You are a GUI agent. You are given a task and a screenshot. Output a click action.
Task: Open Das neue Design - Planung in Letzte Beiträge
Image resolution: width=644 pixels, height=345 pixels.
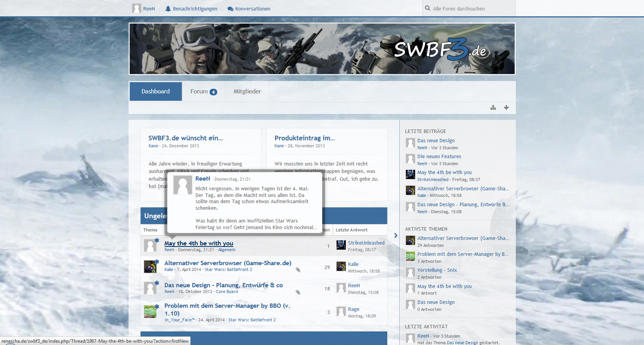(464, 204)
